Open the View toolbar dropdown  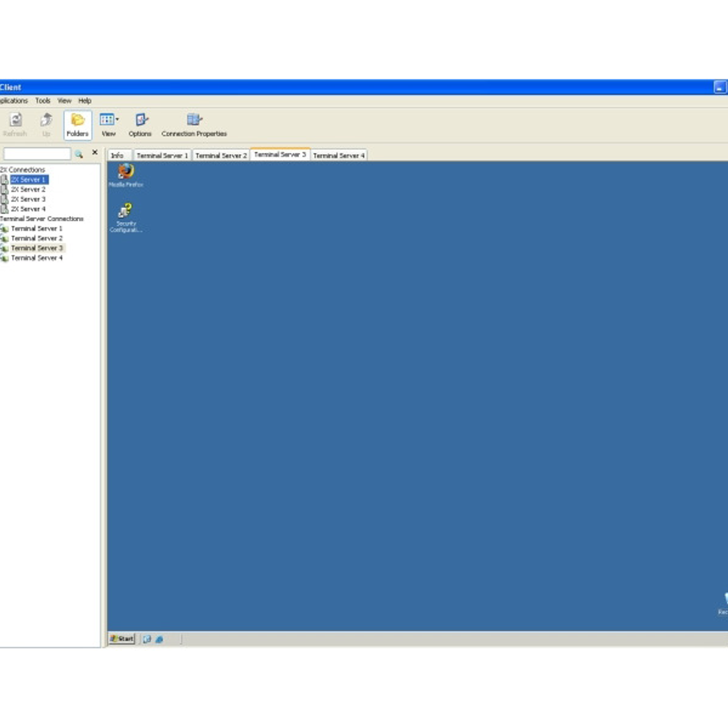[109, 125]
